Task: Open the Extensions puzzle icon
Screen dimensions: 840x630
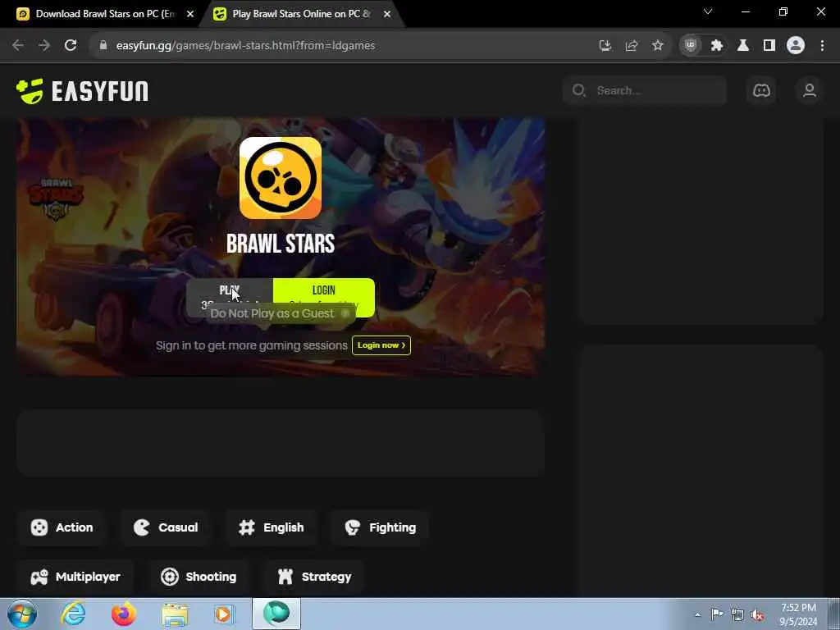Action: (x=717, y=46)
